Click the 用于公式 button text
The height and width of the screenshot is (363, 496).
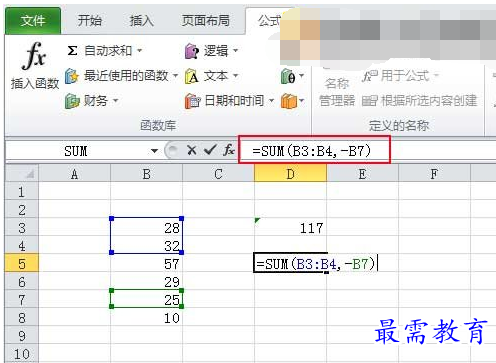(x=404, y=76)
